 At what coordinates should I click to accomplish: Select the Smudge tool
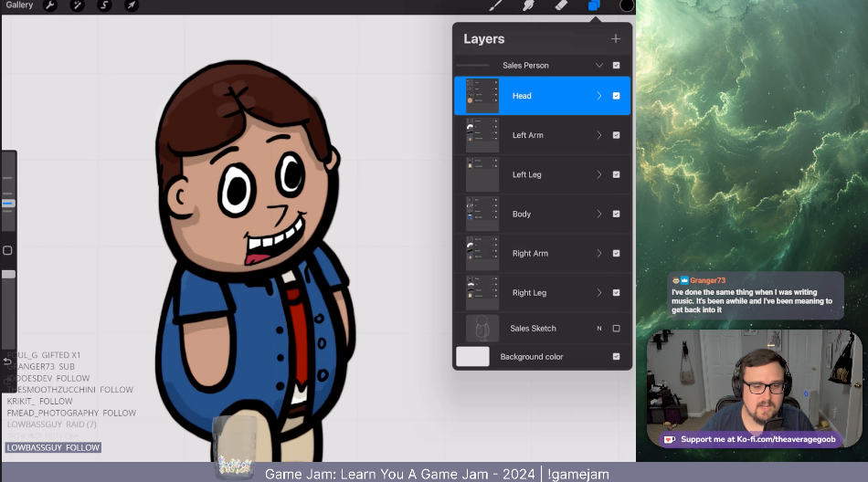coord(528,5)
